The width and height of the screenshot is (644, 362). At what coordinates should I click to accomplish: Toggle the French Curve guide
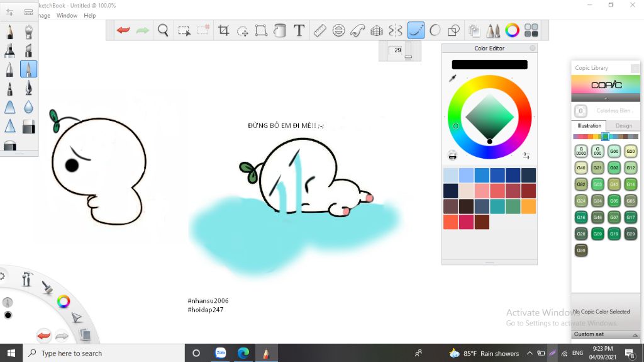click(x=357, y=30)
